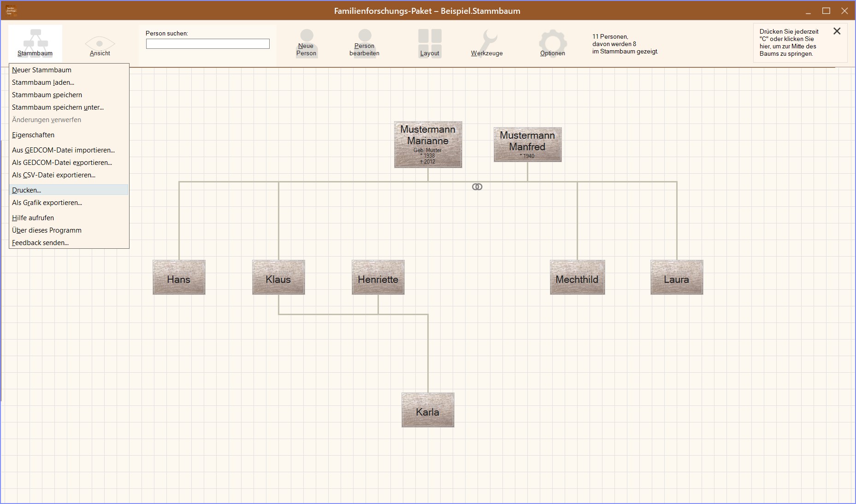This screenshot has height=504, width=856.
Task: Click the marriage rings symbol
Action: [477, 187]
